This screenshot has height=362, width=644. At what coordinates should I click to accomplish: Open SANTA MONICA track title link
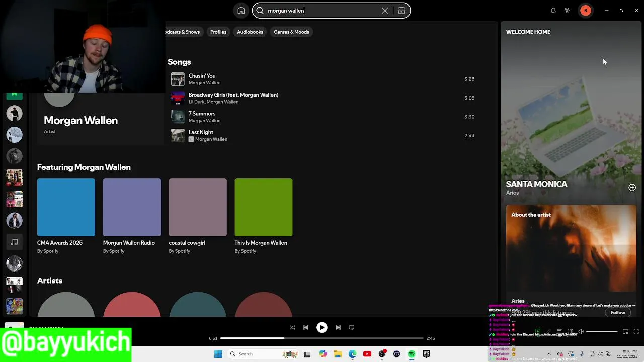click(536, 184)
